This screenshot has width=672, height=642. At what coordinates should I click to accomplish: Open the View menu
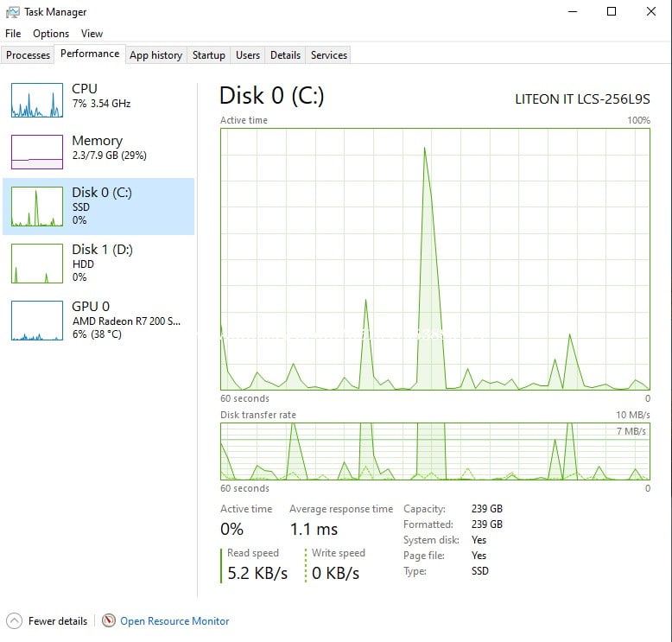pyautogui.click(x=92, y=34)
